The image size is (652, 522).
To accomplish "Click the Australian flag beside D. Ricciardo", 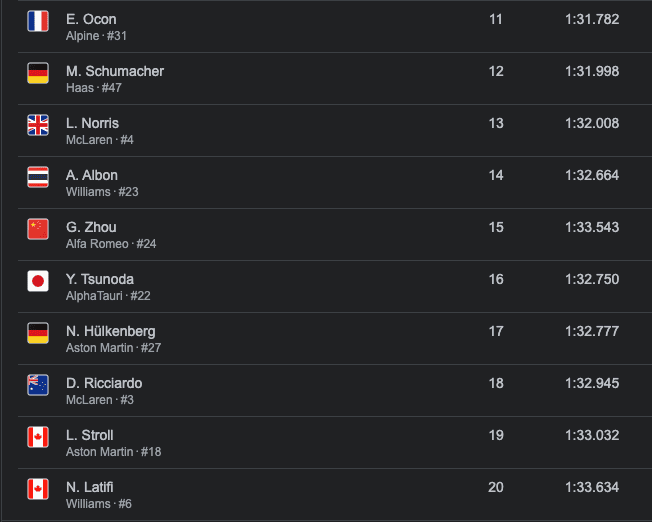I will (38, 385).
